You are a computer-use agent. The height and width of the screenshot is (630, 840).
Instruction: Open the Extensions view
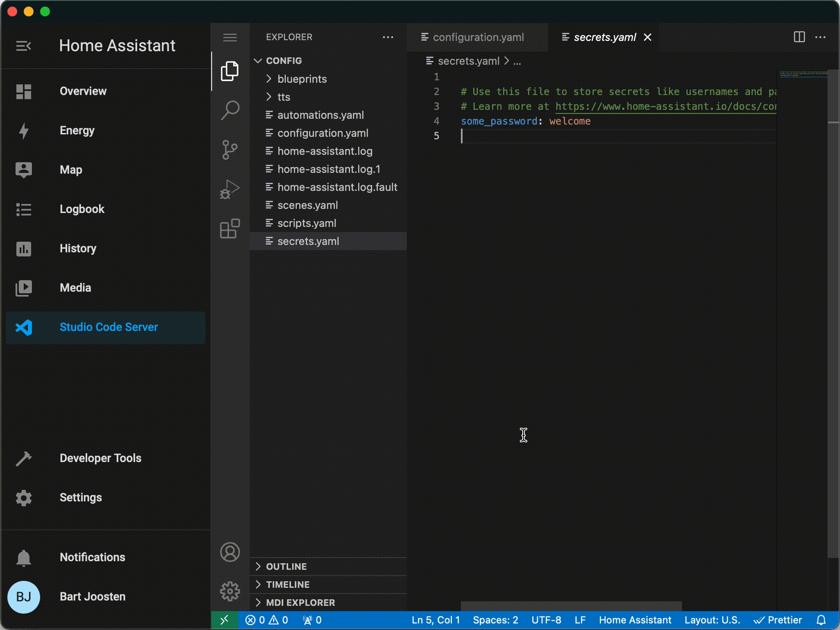[x=230, y=228]
